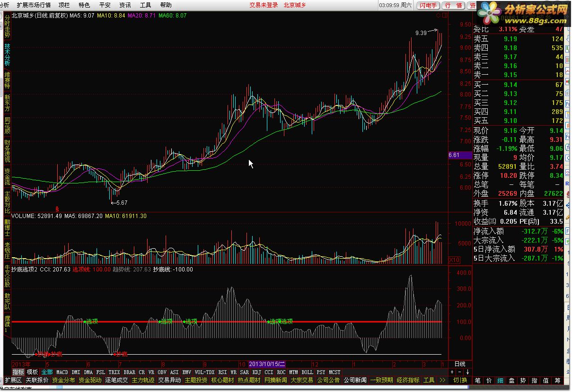Open the 特色 menu
The height and width of the screenshot is (392, 572).
(84, 5)
